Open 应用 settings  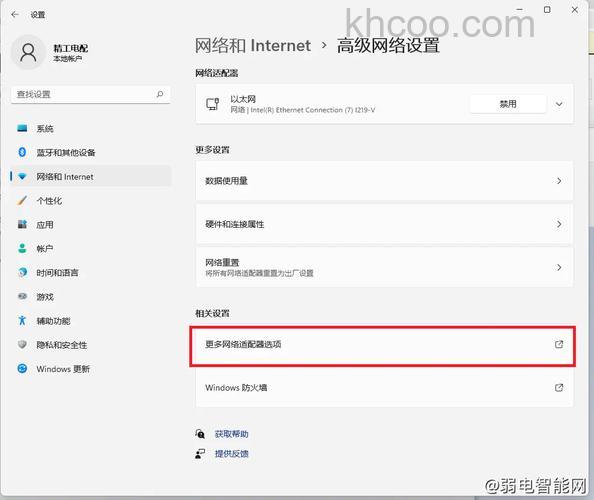click(x=91, y=225)
